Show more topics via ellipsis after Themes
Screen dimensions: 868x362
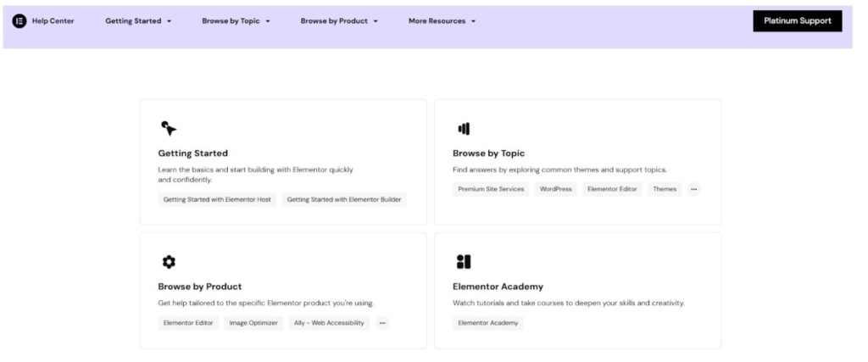(693, 189)
